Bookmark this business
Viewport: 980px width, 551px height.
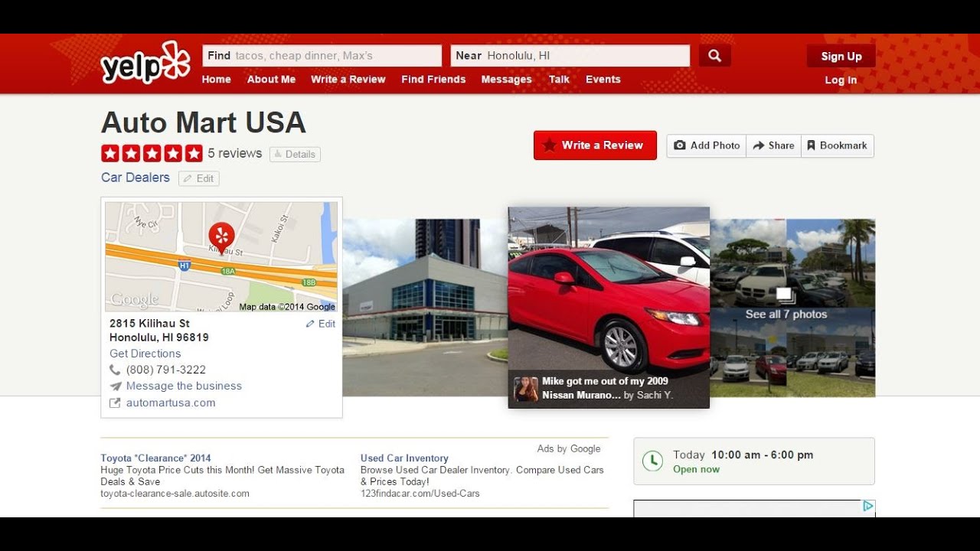(x=838, y=145)
